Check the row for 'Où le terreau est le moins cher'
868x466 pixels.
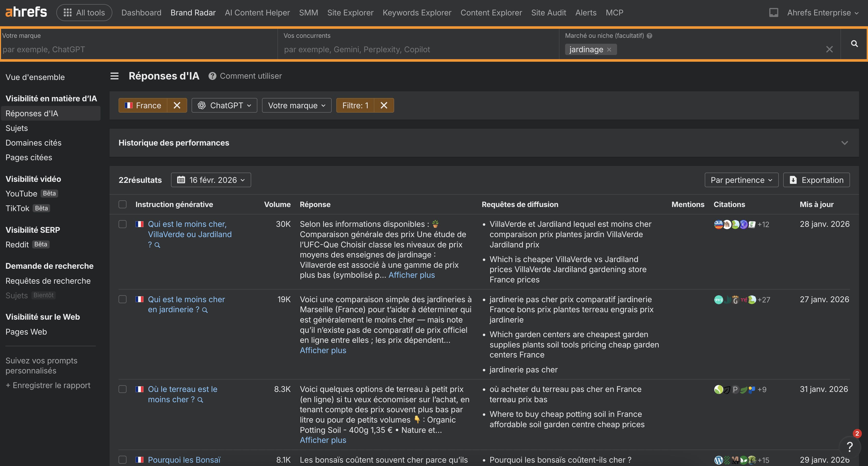coord(122,389)
